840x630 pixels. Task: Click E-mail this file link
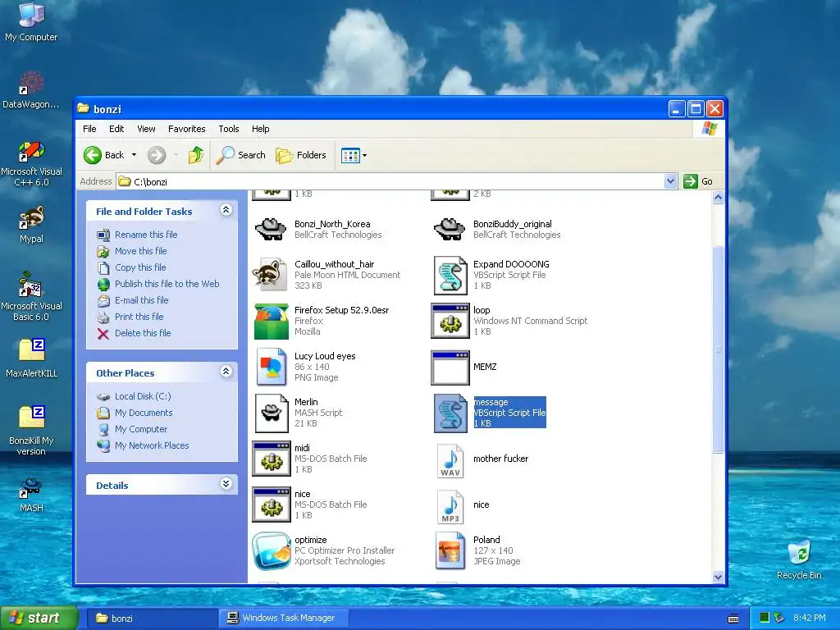tap(141, 300)
